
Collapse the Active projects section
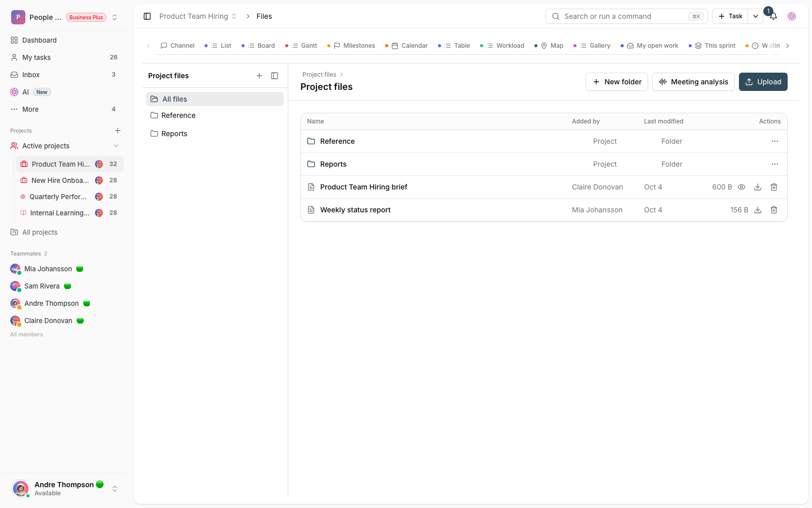pyautogui.click(x=116, y=146)
